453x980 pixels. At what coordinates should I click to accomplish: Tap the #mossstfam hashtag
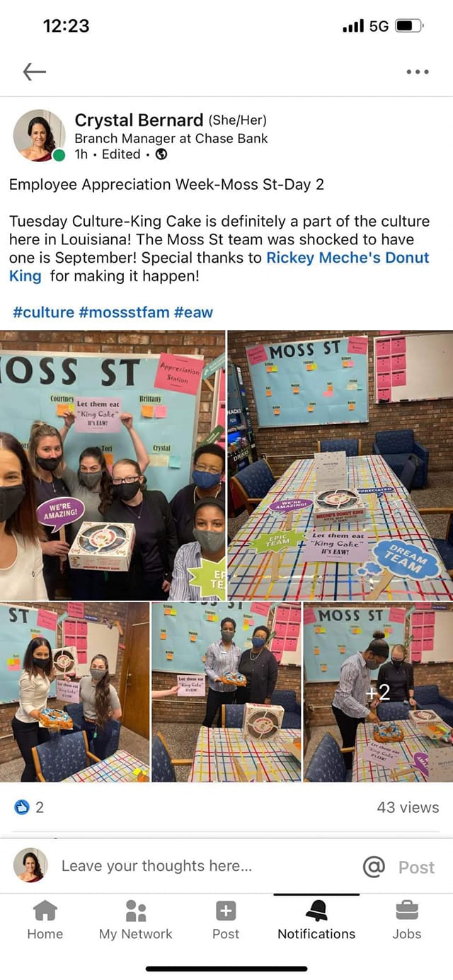(x=124, y=312)
